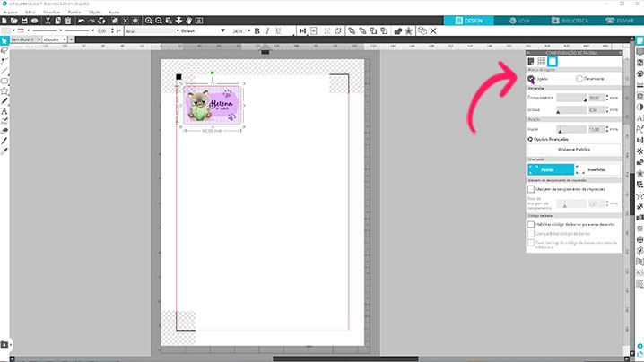644x362 pixels.
Task: Click the Open file folder icon
Action: point(14,21)
